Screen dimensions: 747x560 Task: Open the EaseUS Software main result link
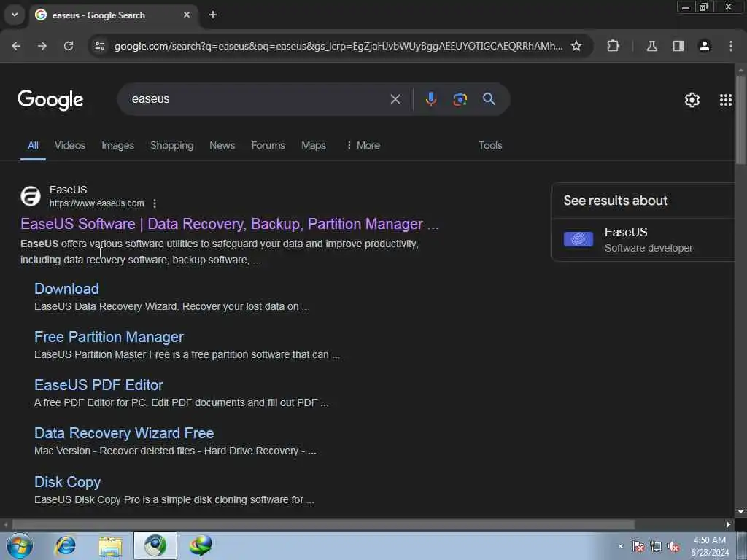pos(229,224)
